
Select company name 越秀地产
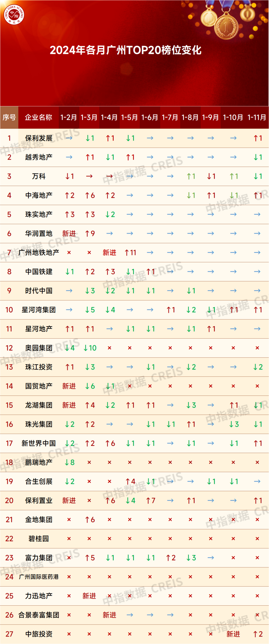coord(39,157)
